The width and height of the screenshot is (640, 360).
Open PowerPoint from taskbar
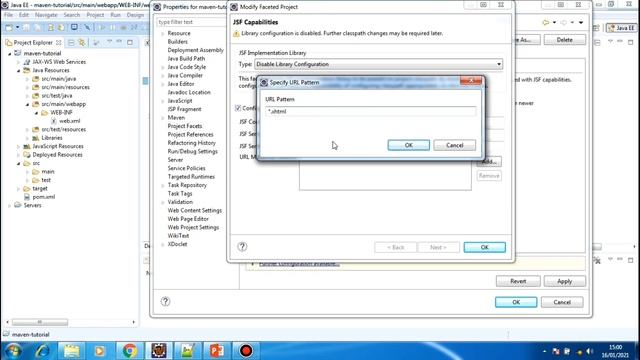pyautogui.click(x=217, y=351)
